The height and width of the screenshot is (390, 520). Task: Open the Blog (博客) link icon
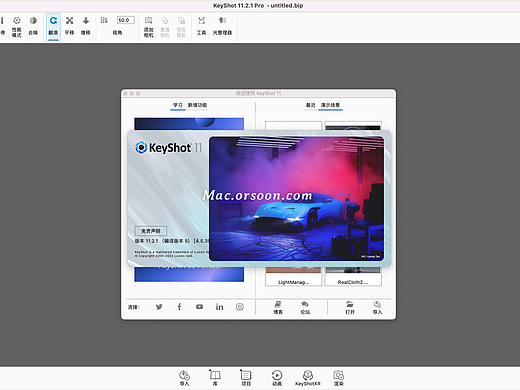pyautogui.click(x=278, y=308)
